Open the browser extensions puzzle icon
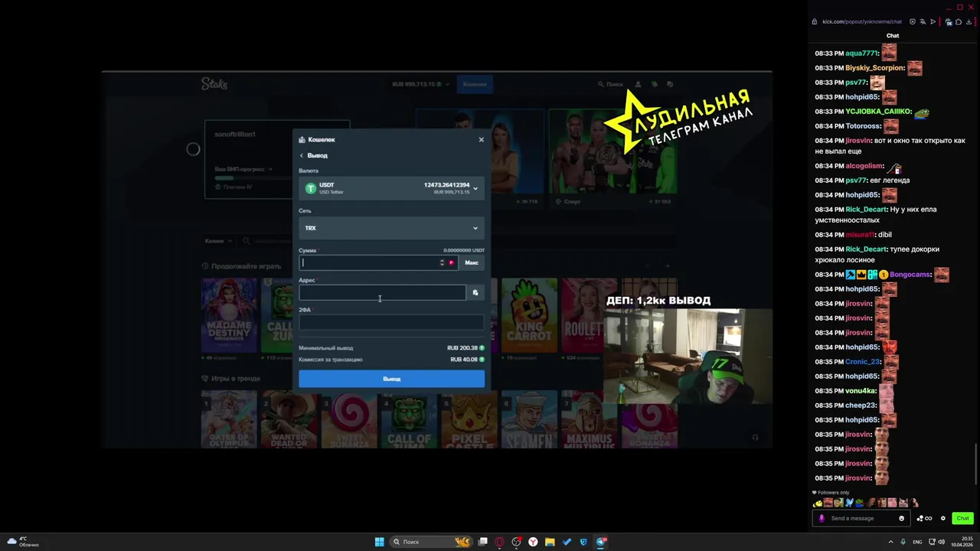Image resolution: width=980 pixels, height=551 pixels. [959, 21]
